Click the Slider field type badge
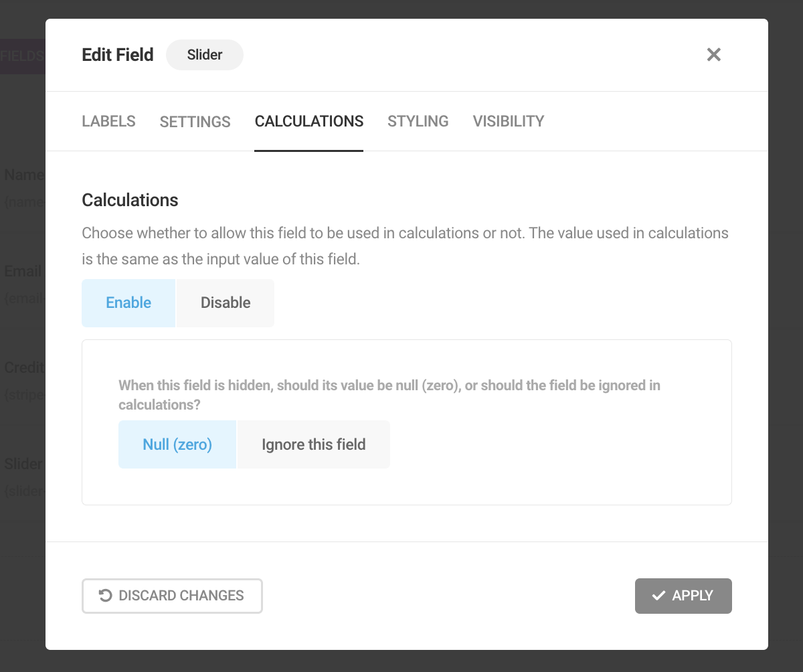This screenshot has height=672, width=803. coord(205,55)
